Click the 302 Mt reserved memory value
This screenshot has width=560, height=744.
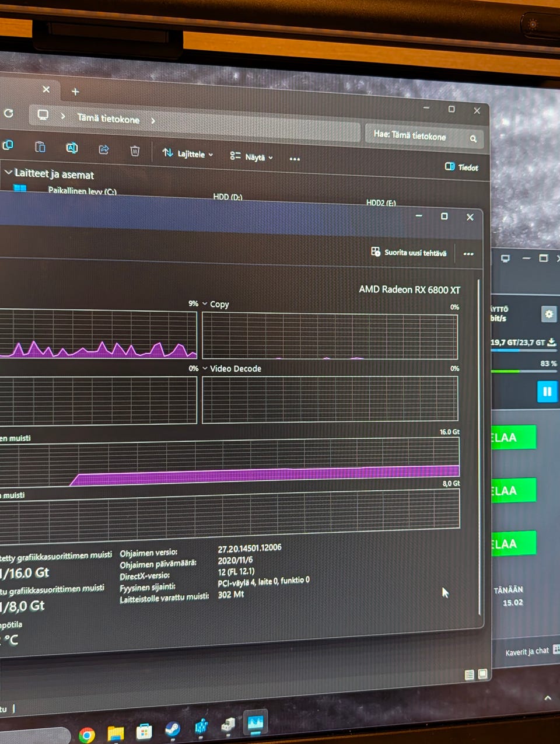(231, 595)
